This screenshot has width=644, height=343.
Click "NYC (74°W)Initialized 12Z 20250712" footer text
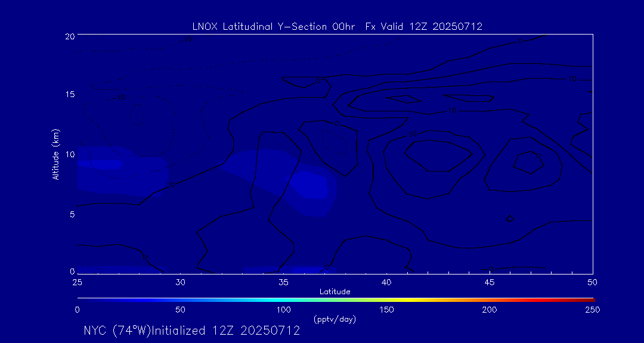coord(192,330)
